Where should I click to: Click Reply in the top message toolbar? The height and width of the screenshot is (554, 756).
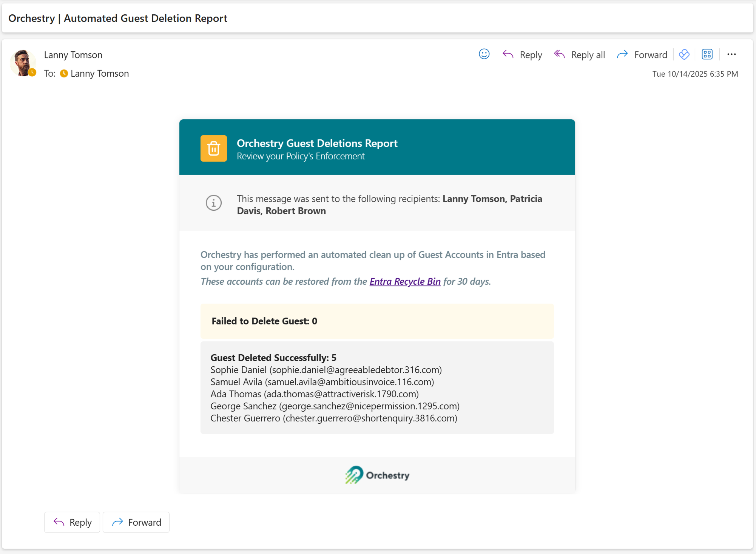point(522,55)
